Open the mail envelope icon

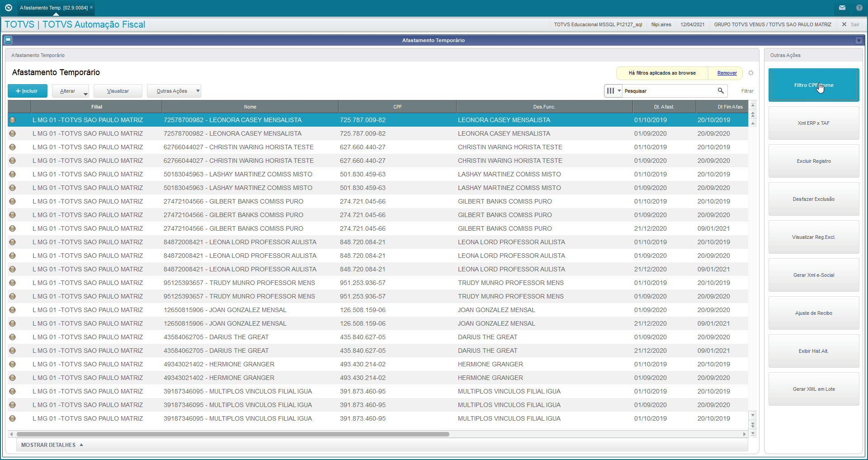coord(842,8)
